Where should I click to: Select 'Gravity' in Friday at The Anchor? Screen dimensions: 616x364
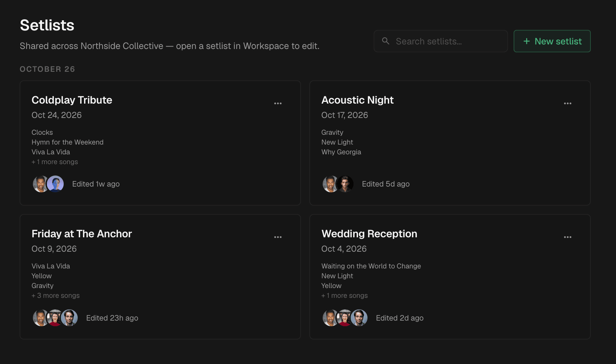click(x=42, y=286)
